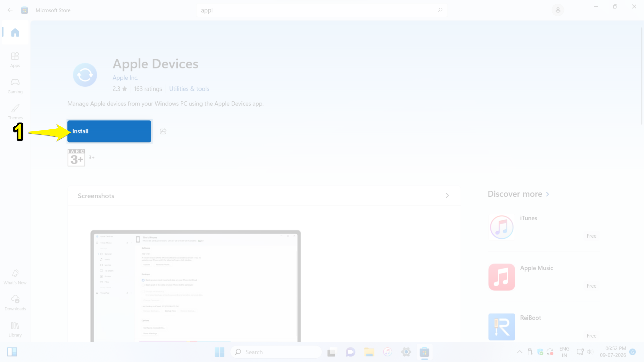Click the Free button for ReiBoot
The width and height of the screenshot is (644, 362).
tap(591, 336)
